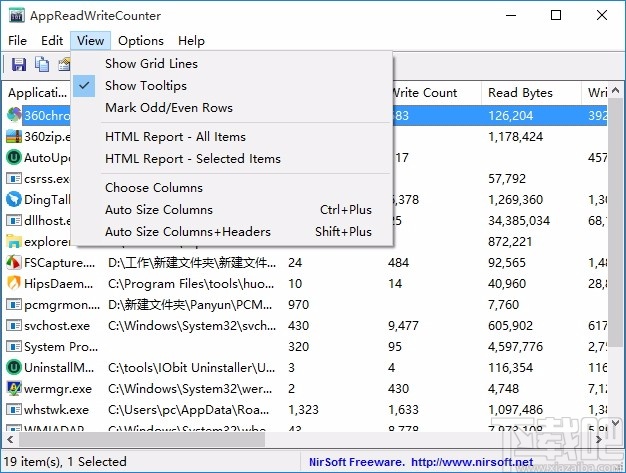626x473 pixels.
Task: Toggle Show Grid Lines option
Action: (232, 63)
